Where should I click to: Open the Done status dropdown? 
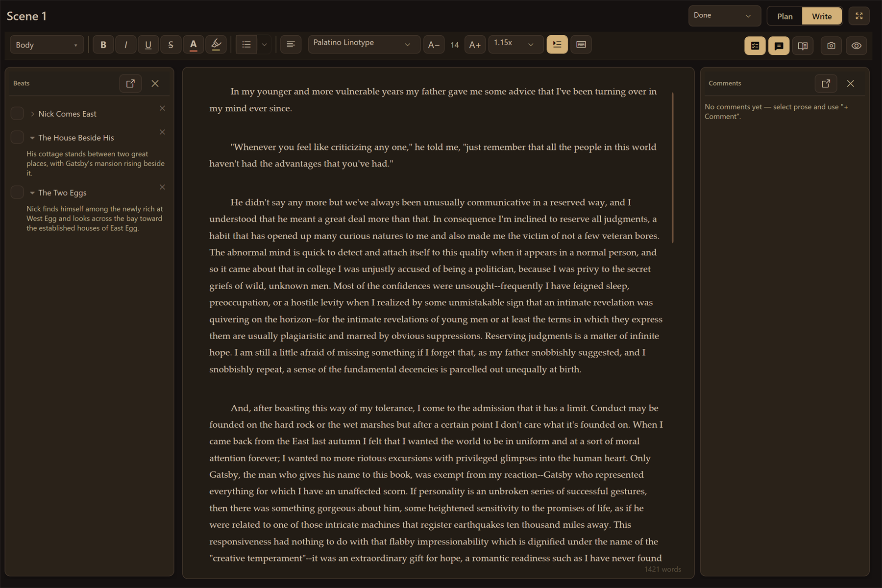(724, 16)
